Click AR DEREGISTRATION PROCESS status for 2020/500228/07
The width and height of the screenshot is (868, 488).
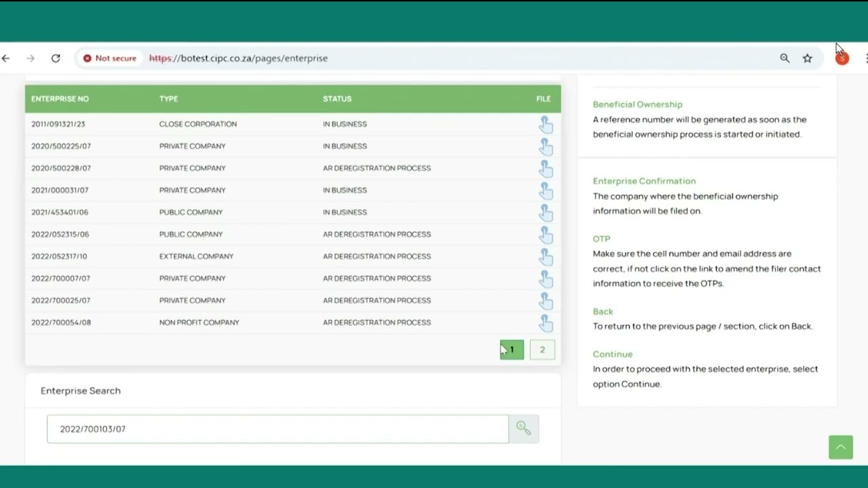pos(377,168)
